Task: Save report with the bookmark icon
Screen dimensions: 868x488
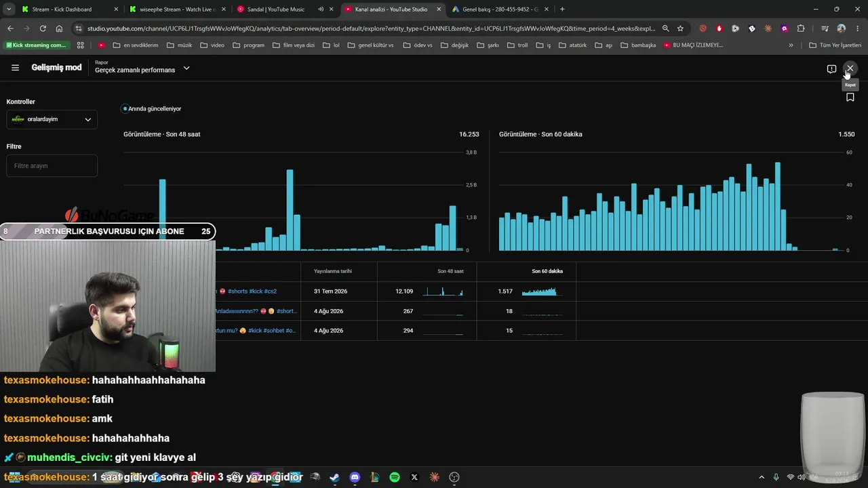Action: [x=850, y=97]
